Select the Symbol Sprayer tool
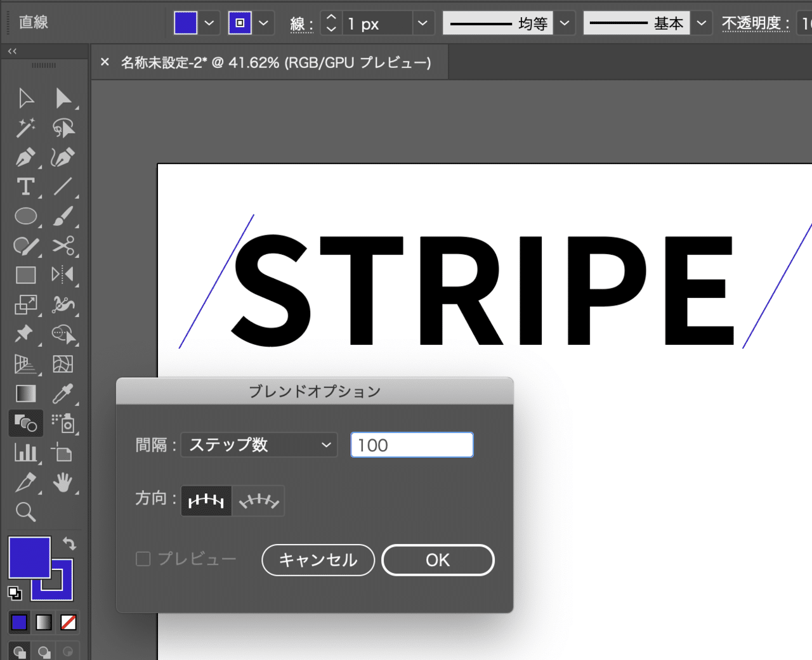This screenshot has width=812, height=660. tap(63, 423)
